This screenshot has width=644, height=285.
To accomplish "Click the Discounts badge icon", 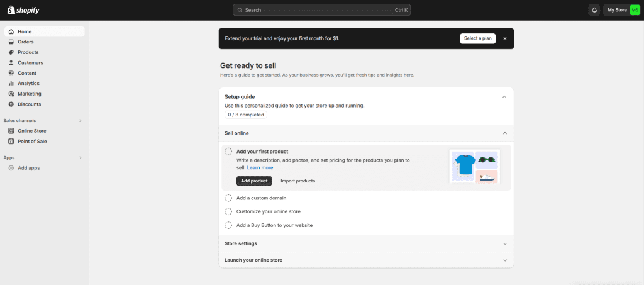I will pyautogui.click(x=11, y=104).
